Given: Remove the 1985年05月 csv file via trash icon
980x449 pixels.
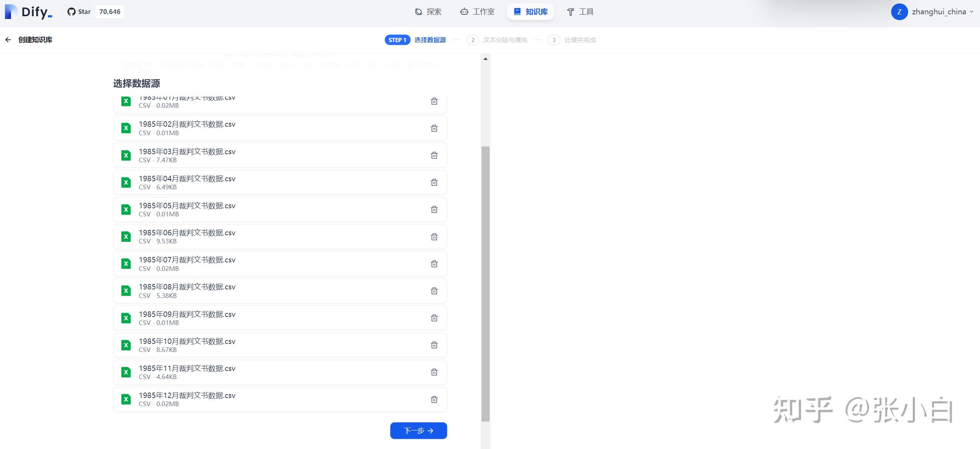Looking at the screenshot, I should pos(434,209).
